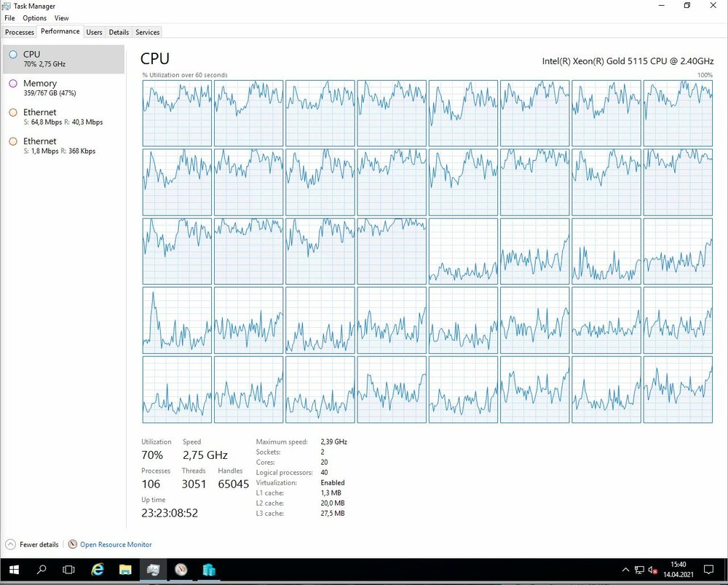The image size is (728, 585).
Task: Click the Start button
Action: 13,570
